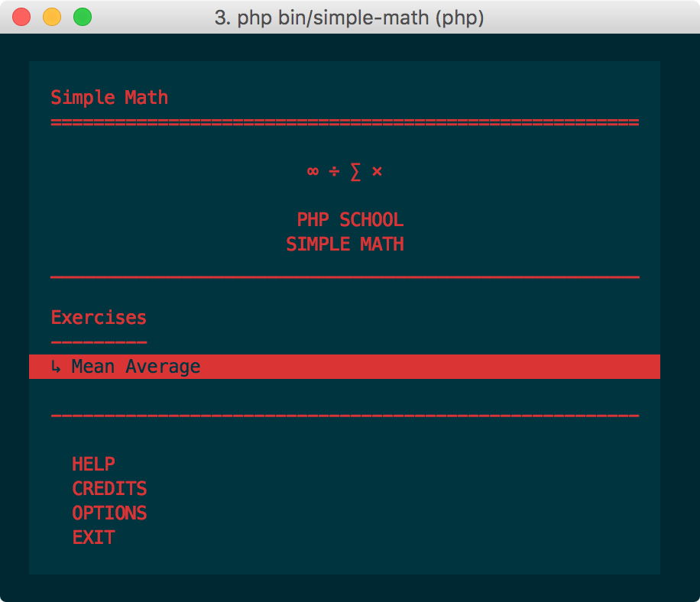This screenshot has height=602, width=700.
Task: Close the terminal window with red button
Action: [21, 17]
